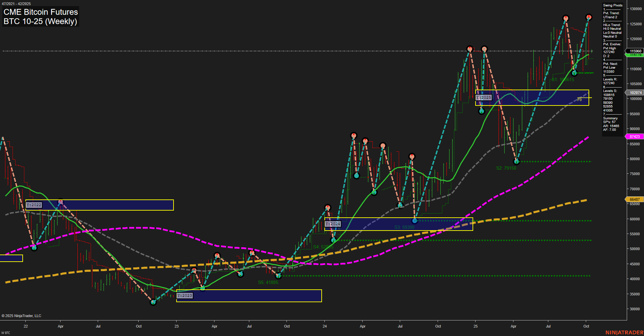The height and width of the screenshot is (336, 644).
Task: Select the green 114776 price marker
Action: (x=635, y=55)
